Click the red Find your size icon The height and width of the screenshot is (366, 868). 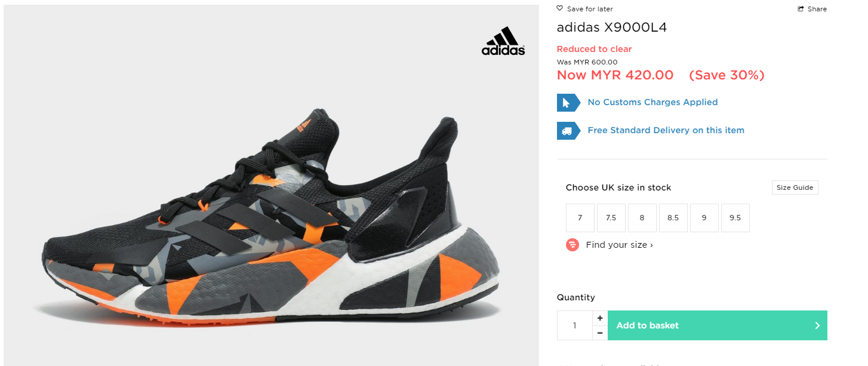click(x=572, y=245)
